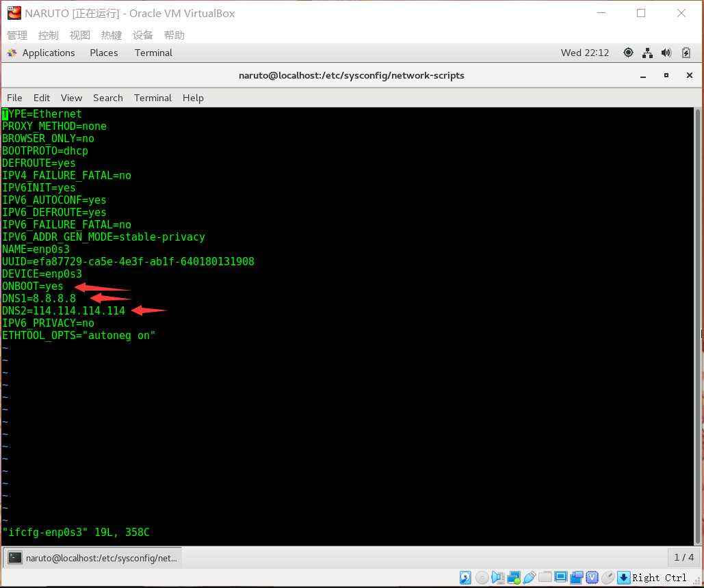This screenshot has height=588, width=704.
Task: Click the 1/4 workspace switcher
Action: [683, 557]
